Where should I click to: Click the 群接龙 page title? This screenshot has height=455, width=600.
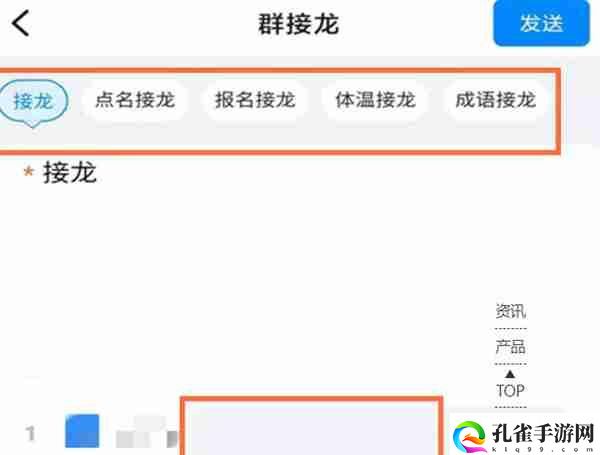pos(299,24)
